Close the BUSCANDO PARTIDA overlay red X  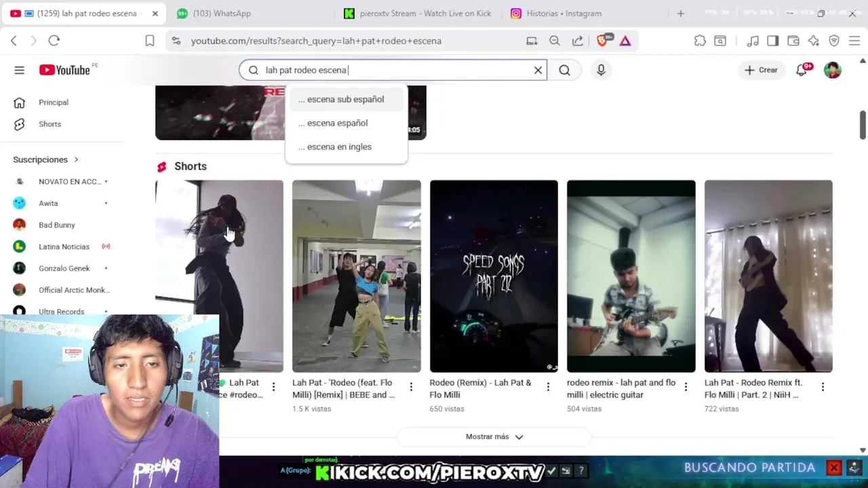[x=834, y=468]
